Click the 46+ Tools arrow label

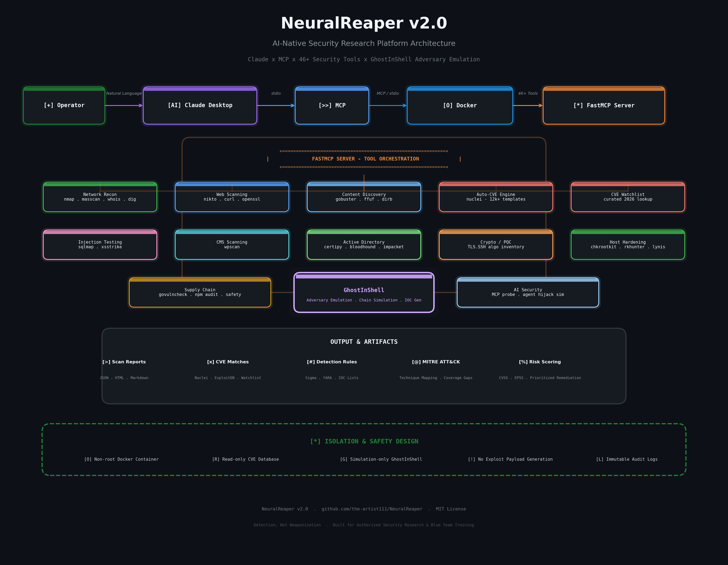point(528,93)
